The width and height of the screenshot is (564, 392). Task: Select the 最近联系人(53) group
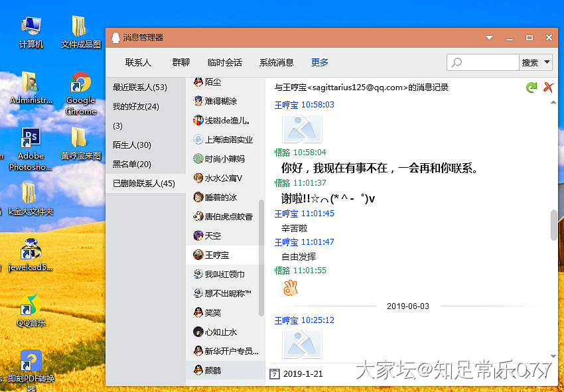click(139, 88)
